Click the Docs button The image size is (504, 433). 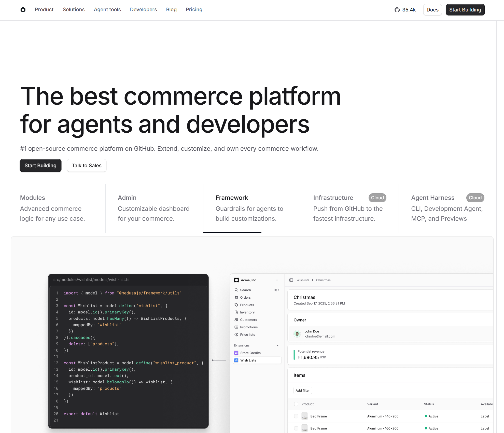pyautogui.click(x=432, y=10)
